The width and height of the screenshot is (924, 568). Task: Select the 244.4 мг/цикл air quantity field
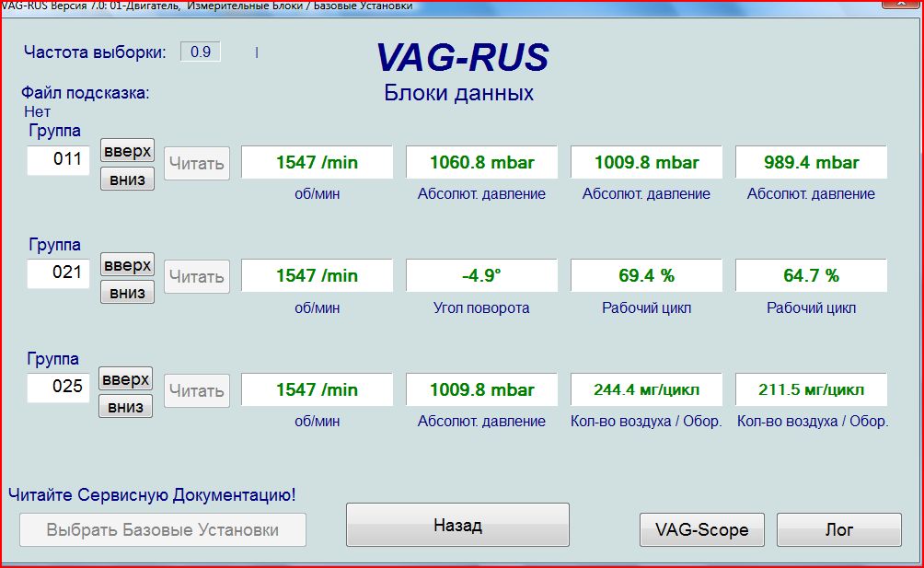pos(646,390)
